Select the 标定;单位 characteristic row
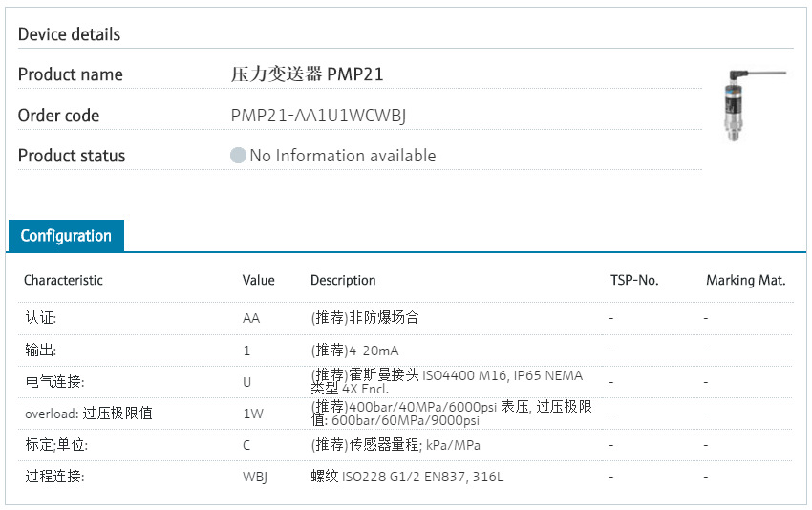812x510 pixels. click(x=59, y=445)
